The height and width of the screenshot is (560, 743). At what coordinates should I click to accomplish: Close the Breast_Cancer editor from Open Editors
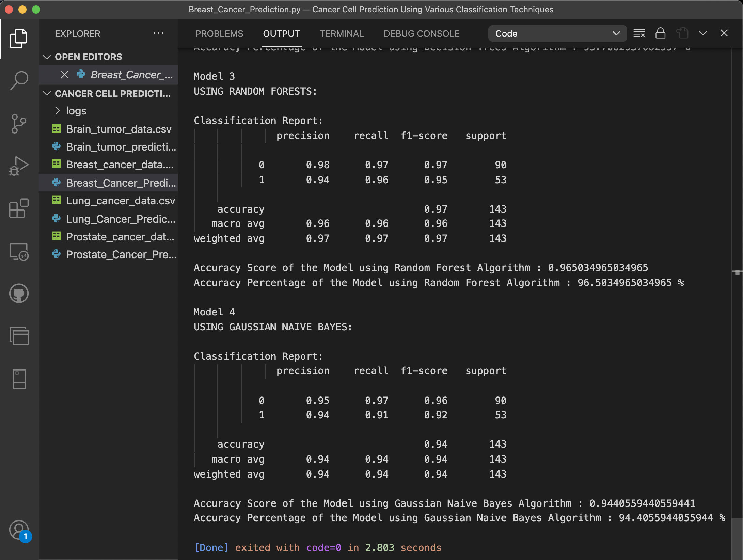click(x=65, y=74)
